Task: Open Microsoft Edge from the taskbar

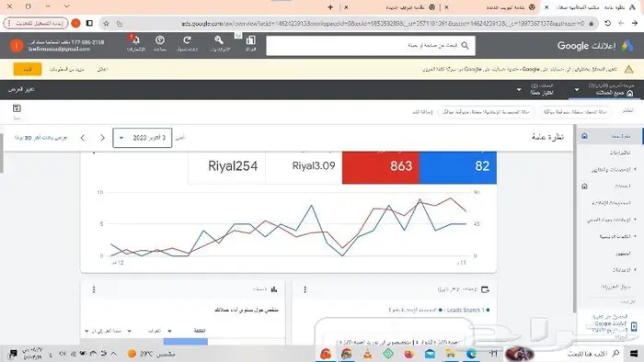Action: point(471,354)
